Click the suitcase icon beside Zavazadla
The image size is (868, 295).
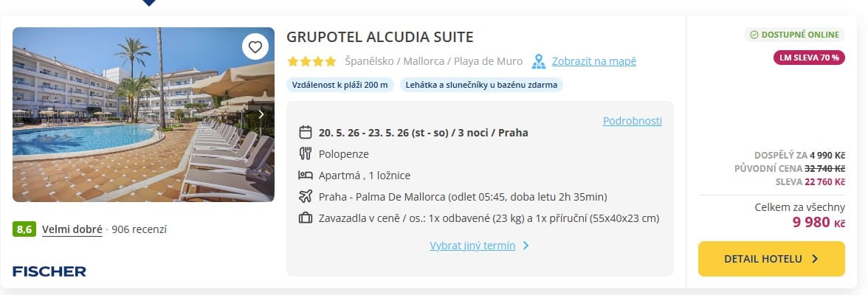coord(306,218)
